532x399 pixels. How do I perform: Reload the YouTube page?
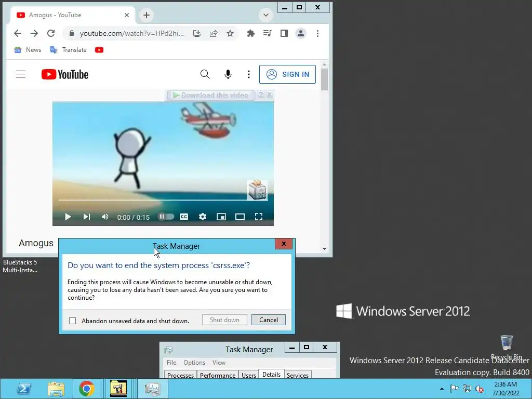[x=51, y=33]
